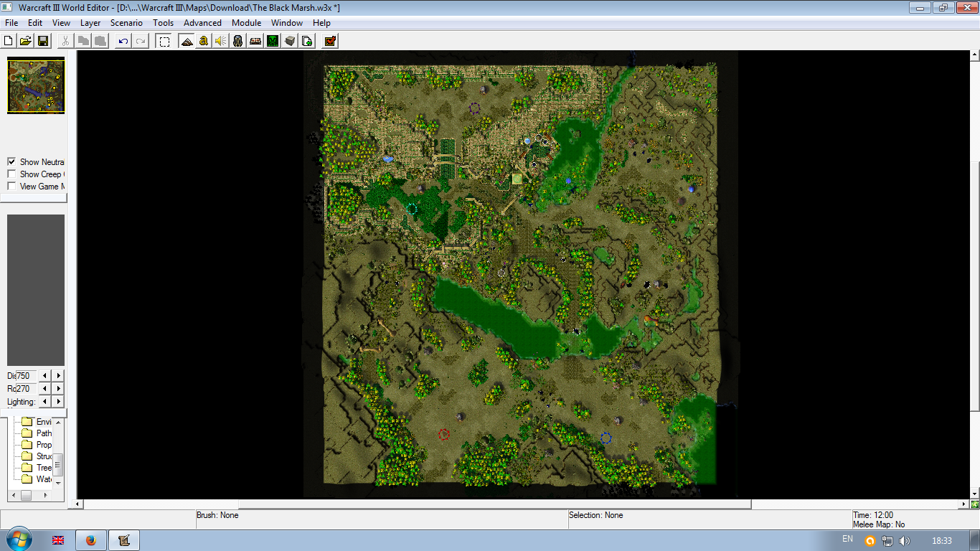Open the Layer menu

(x=90, y=23)
